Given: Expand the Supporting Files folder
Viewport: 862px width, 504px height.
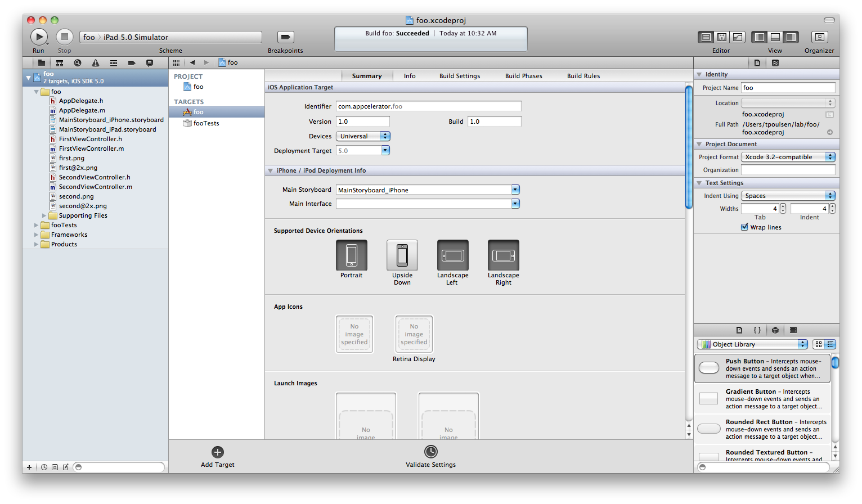Looking at the screenshot, I should point(44,215).
